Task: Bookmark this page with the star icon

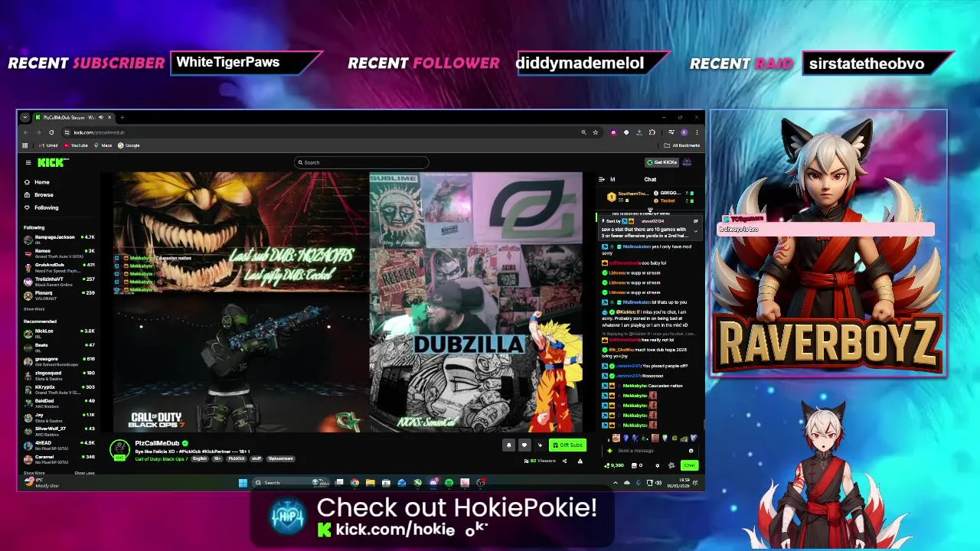Action: (595, 132)
